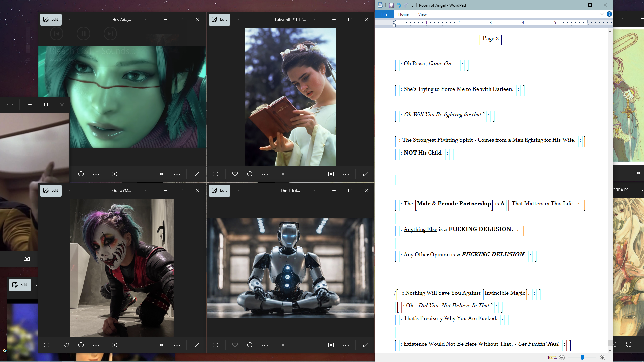Expand the collapsed WordPad ribbon chevron
The image size is (644, 362).
click(602, 14)
